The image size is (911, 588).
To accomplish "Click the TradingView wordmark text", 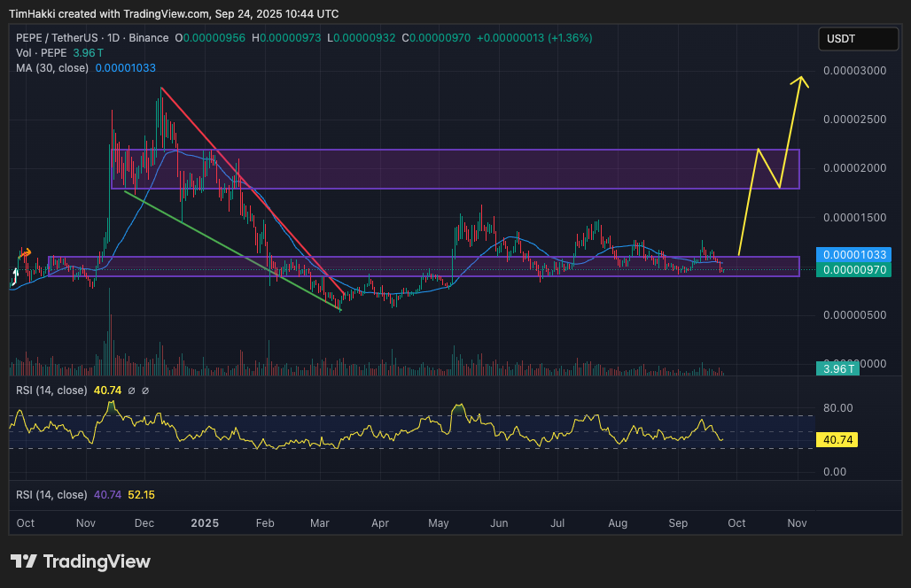I will (97, 562).
